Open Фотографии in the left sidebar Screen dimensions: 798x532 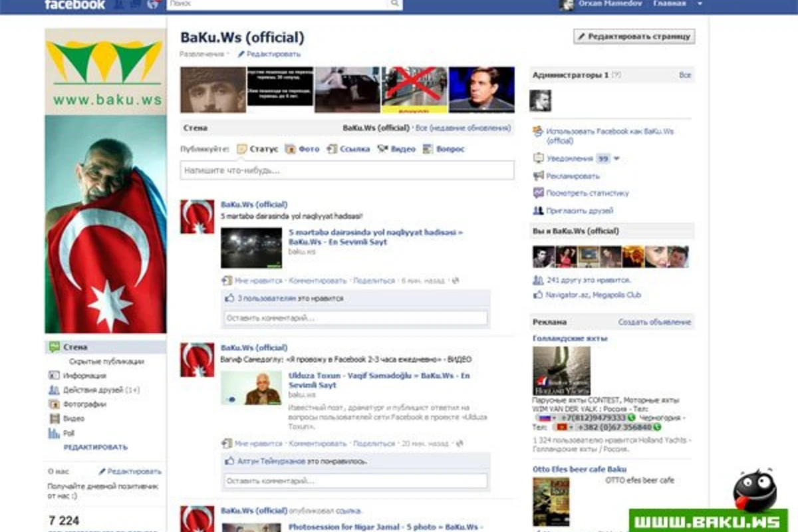pos(77,404)
